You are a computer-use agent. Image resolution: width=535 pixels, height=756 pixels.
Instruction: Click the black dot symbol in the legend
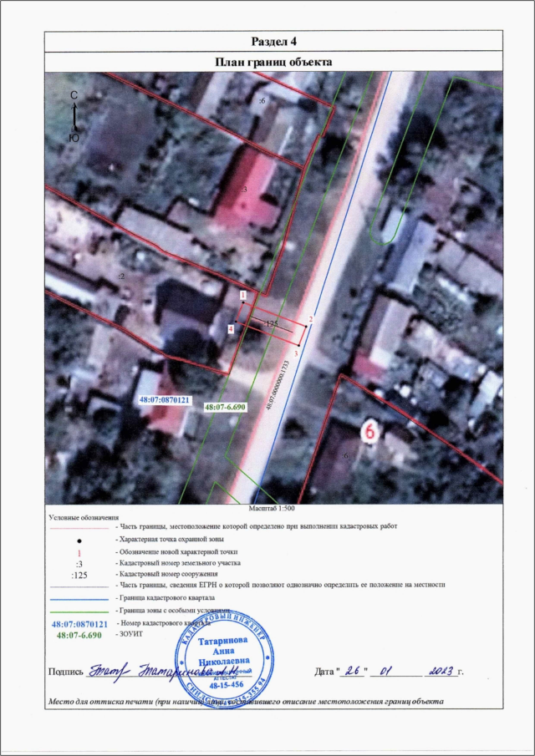tap(78, 540)
